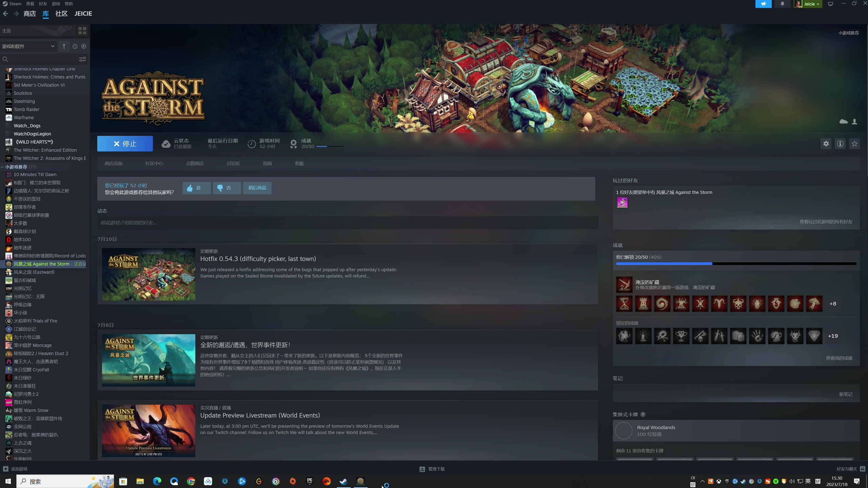Click the 添加游戏 plus button
The height and width of the screenshot is (488, 868).
(15, 469)
